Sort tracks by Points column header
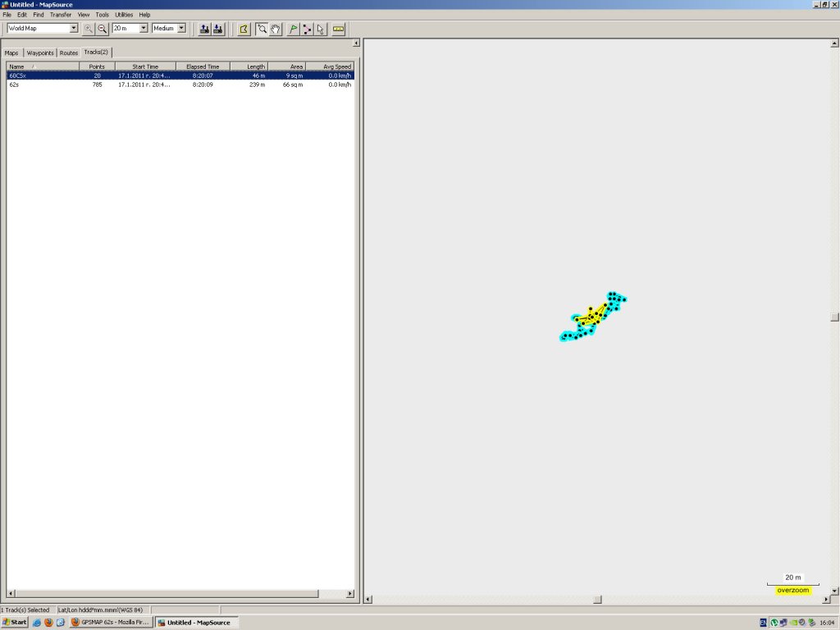840x630 pixels. coord(97,66)
